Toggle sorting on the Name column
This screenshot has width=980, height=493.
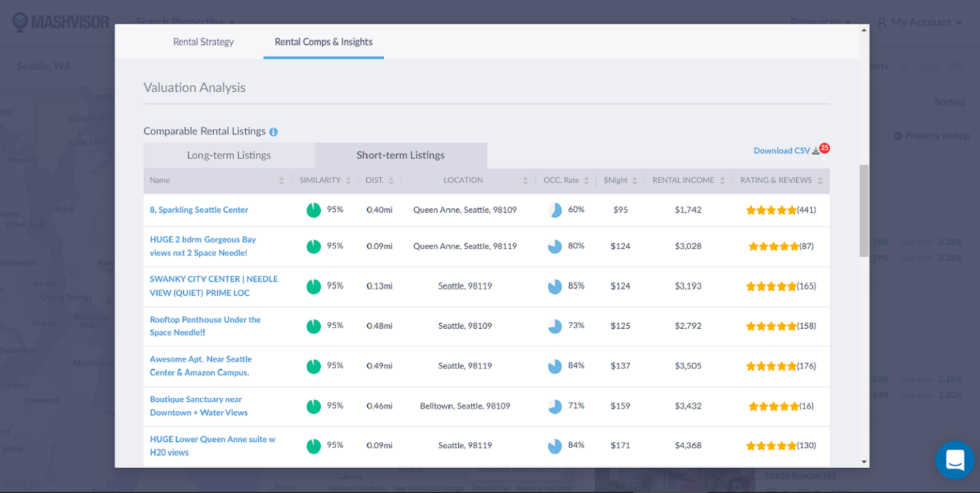(283, 180)
